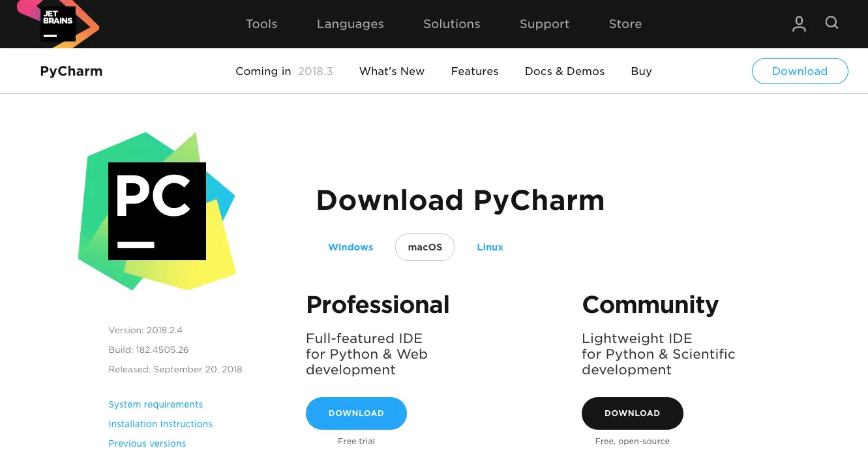Open the System requirements link
This screenshot has width=868, height=463.
[x=156, y=404]
